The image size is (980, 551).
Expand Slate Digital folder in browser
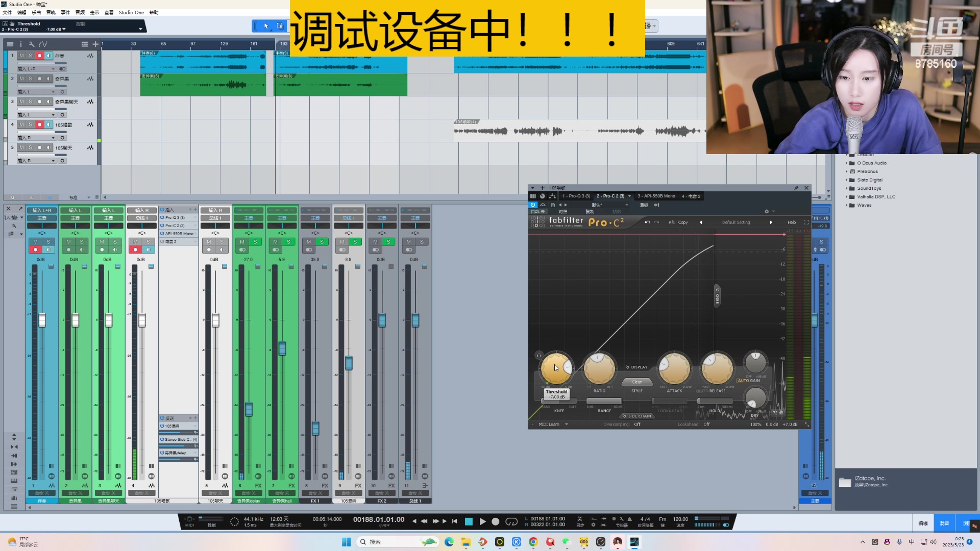coord(846,180)
